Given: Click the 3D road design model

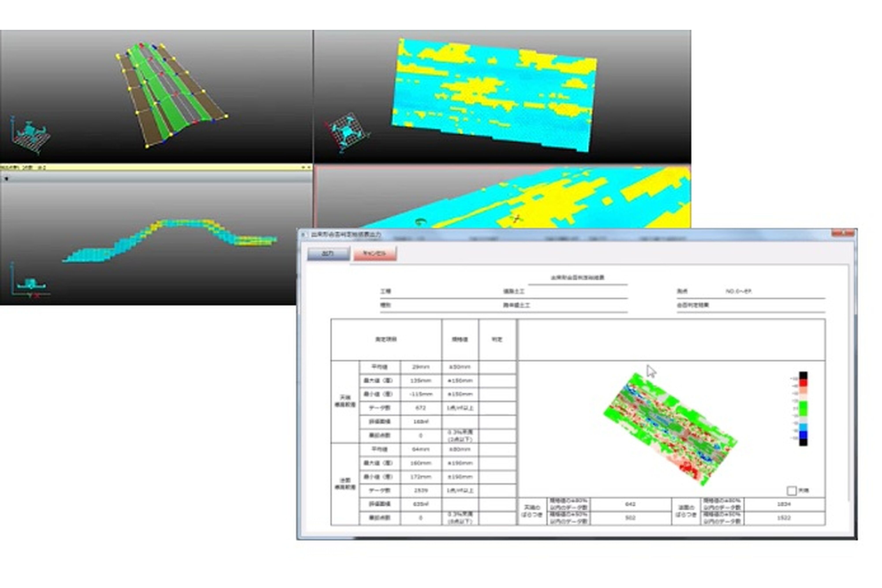Looking at the screenshot, I should coord(171,94).
